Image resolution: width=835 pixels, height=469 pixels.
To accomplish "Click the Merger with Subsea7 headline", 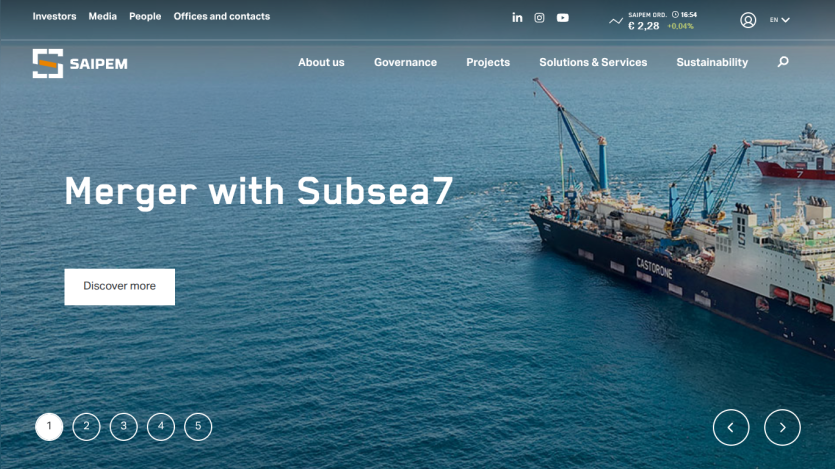I will click(x=259, y=191).
